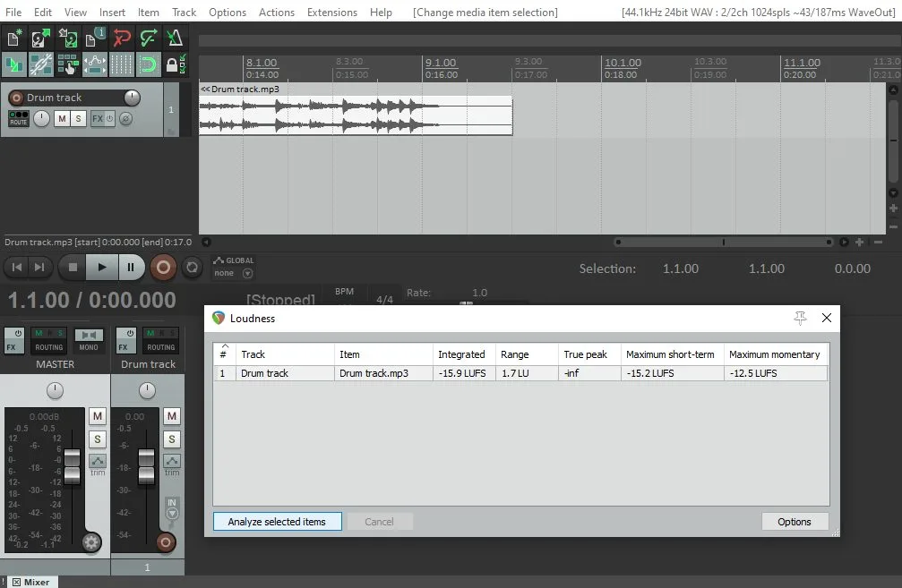Toggle the item grouping chain icon
This screenshot has height=588, width=902.
click(41, 64)
